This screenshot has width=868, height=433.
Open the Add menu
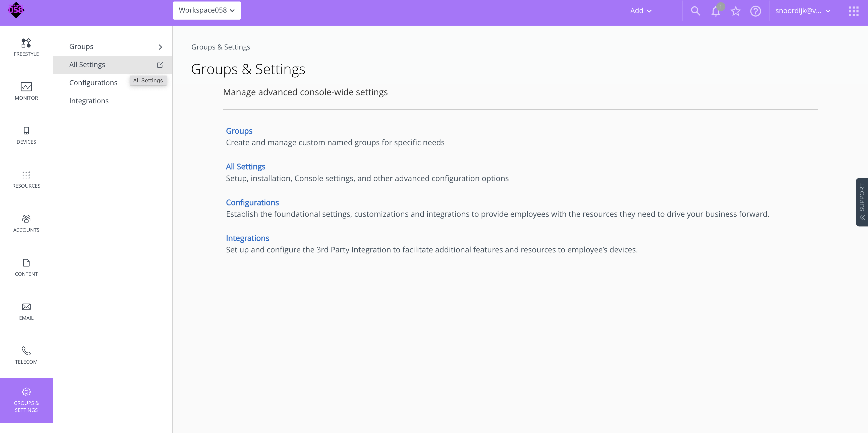[640, 11]
